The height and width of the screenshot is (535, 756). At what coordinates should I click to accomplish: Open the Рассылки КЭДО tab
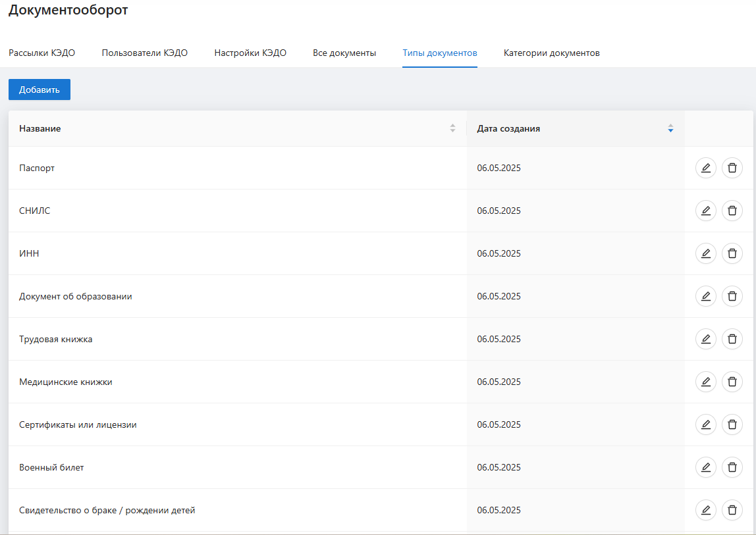41,53
